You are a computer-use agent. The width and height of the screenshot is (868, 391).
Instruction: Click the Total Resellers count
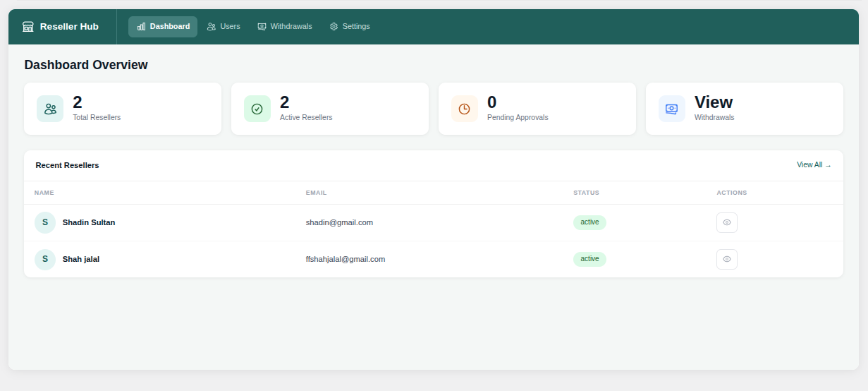tap(78, 102)
